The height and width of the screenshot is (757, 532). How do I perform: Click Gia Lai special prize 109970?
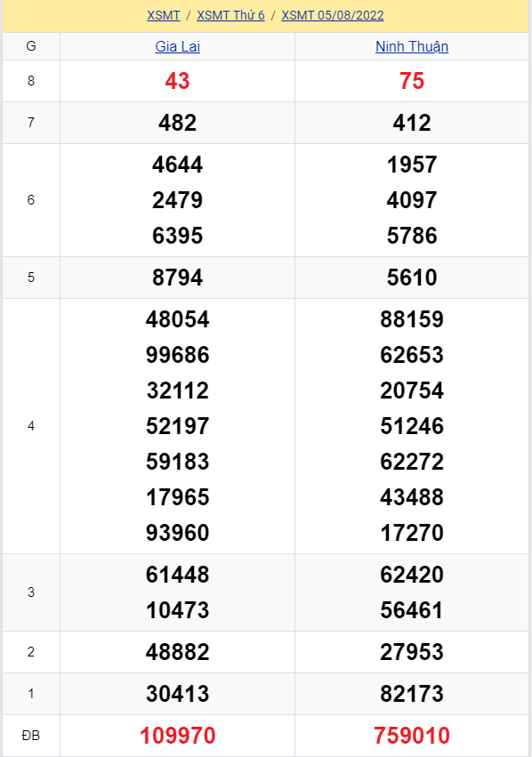click(178, 736)
